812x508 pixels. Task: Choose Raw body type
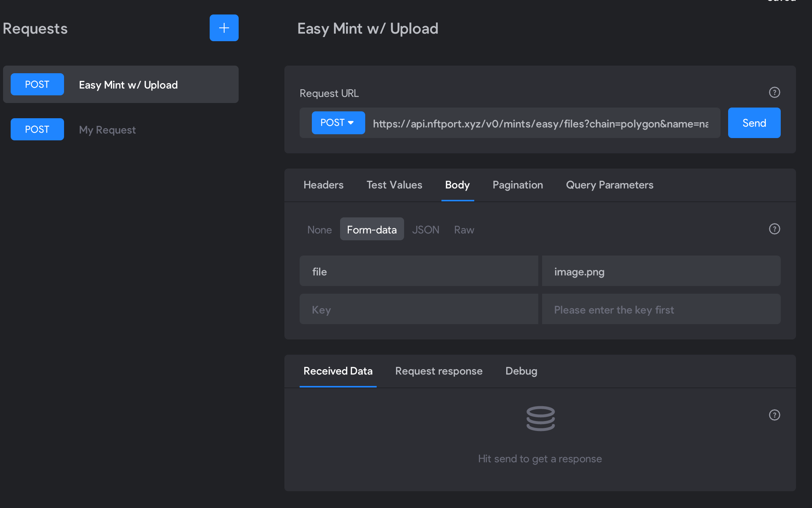464,230
